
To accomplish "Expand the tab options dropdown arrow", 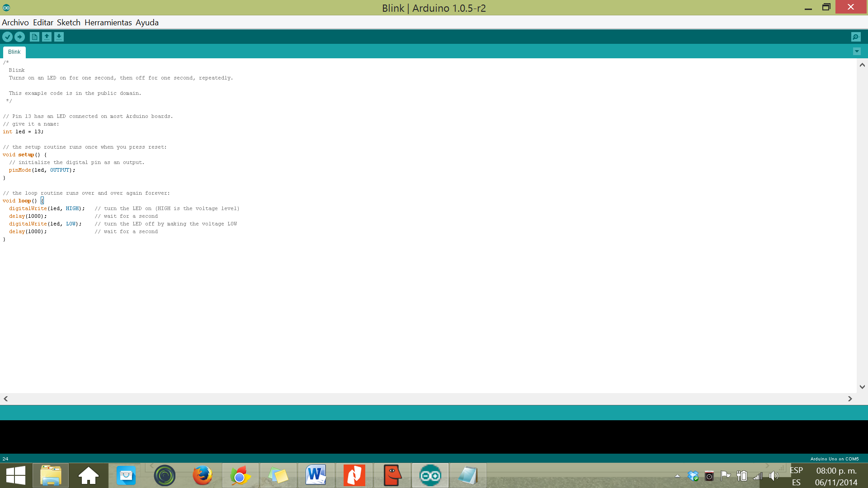I will [x=857, y=52].
